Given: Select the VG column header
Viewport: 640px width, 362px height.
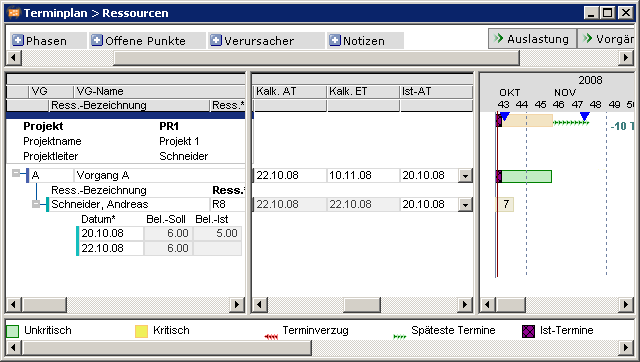Looking at the screenshot, I should point(51,91).
